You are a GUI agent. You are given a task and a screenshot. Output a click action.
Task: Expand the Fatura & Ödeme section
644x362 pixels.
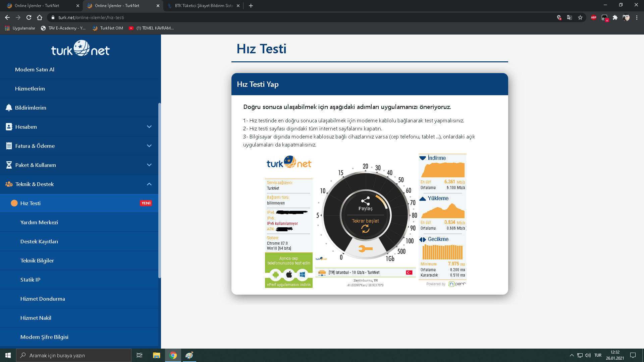point(149,146)
